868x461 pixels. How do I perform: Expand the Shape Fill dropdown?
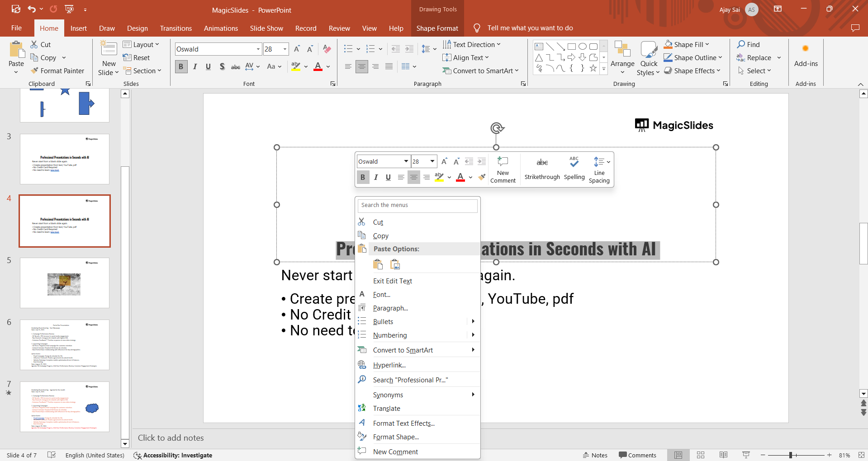687,44
